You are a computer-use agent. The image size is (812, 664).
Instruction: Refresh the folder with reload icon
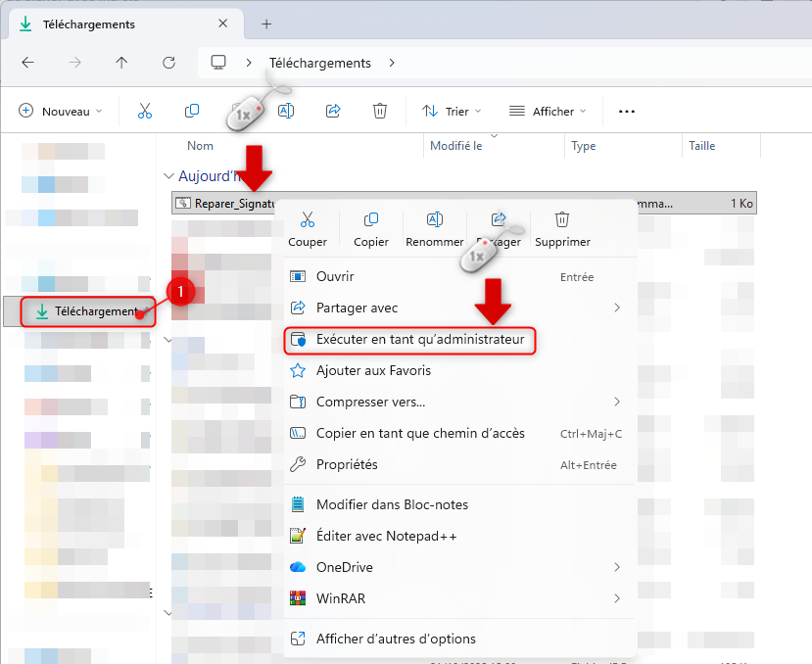(168, 63)
